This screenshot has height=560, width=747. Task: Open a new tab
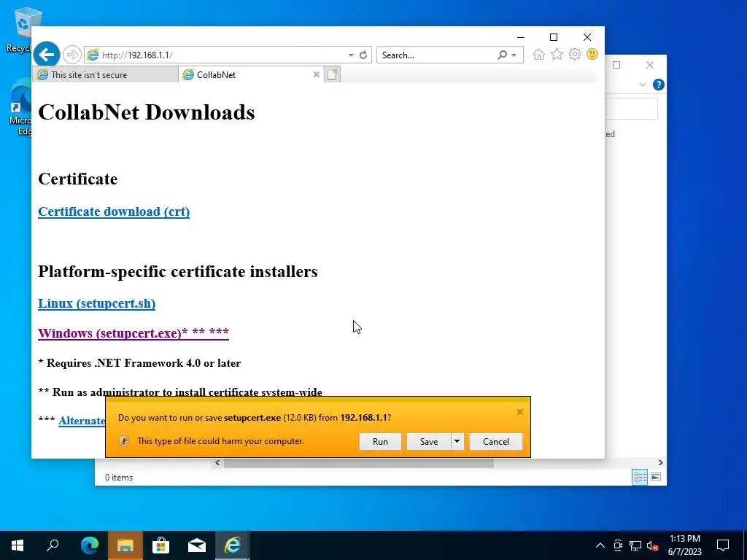(333, 74)
